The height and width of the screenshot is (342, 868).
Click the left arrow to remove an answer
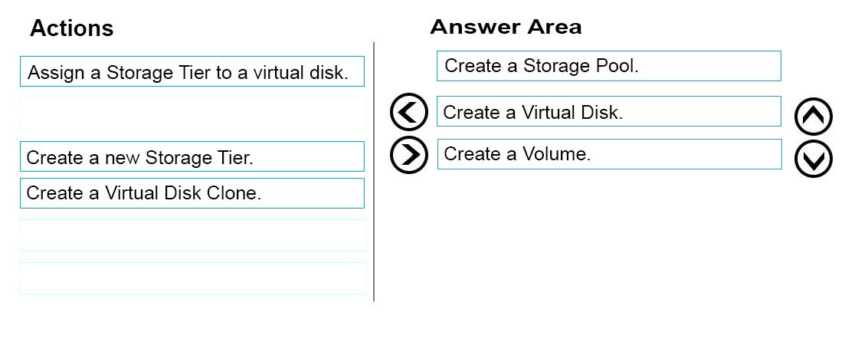pyautogui.click(x=408, y=112)
